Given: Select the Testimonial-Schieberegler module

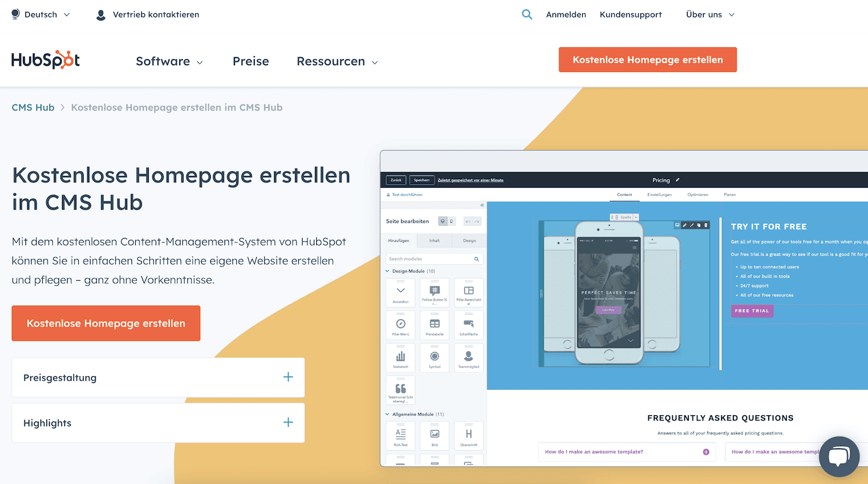Looking at the screenshot, I should (x=401, y=390).
